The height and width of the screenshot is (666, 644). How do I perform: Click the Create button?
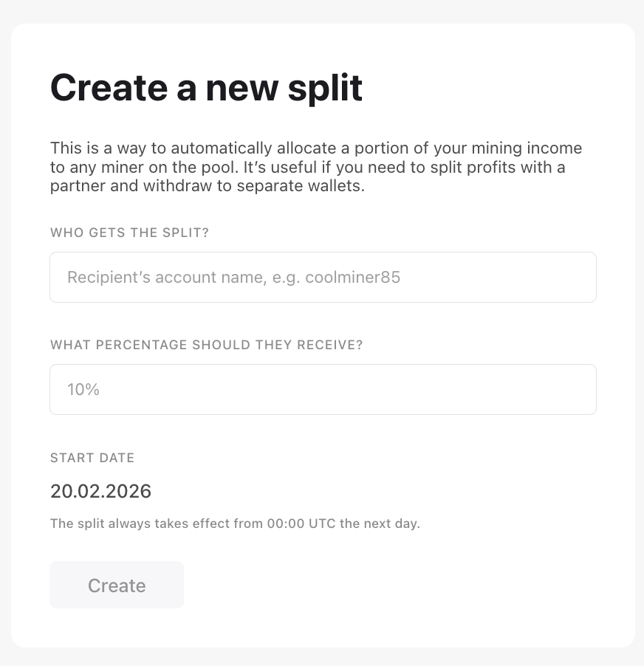(117, 586)
